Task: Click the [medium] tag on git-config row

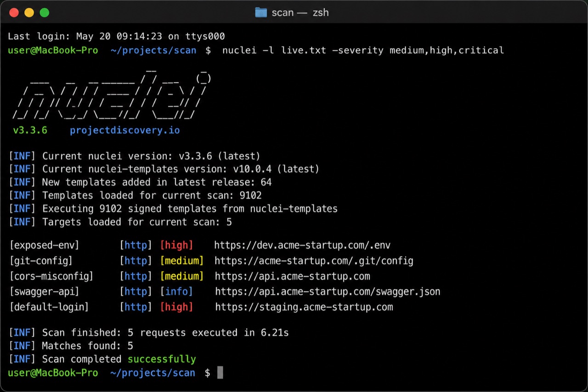Action: (181, 261)
